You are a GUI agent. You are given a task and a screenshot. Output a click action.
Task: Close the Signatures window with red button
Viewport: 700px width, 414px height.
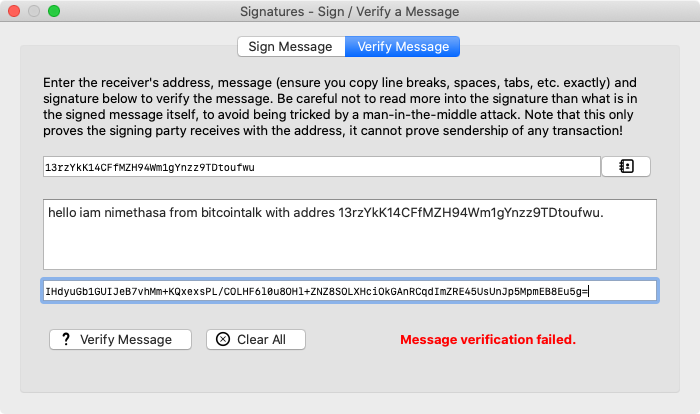tap(14, 11)
